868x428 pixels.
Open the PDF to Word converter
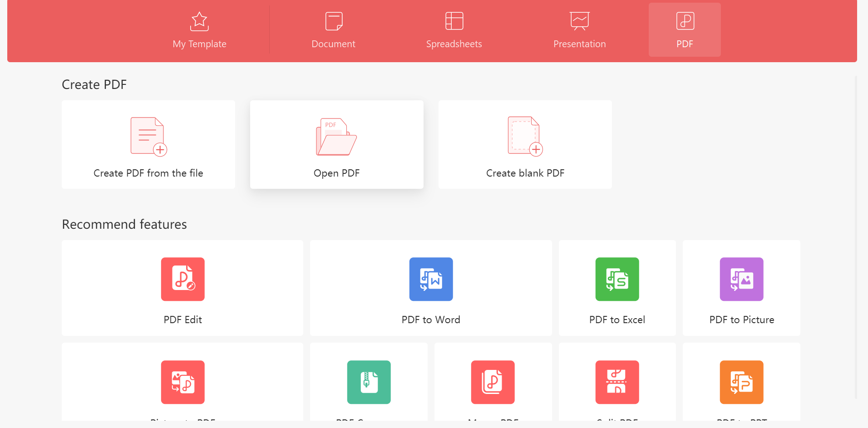[430, 288]
